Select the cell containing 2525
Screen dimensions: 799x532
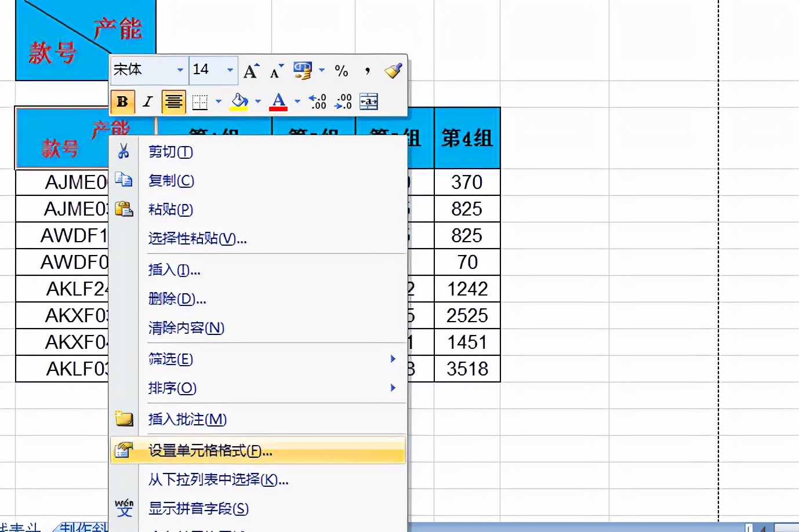(467, 315)
